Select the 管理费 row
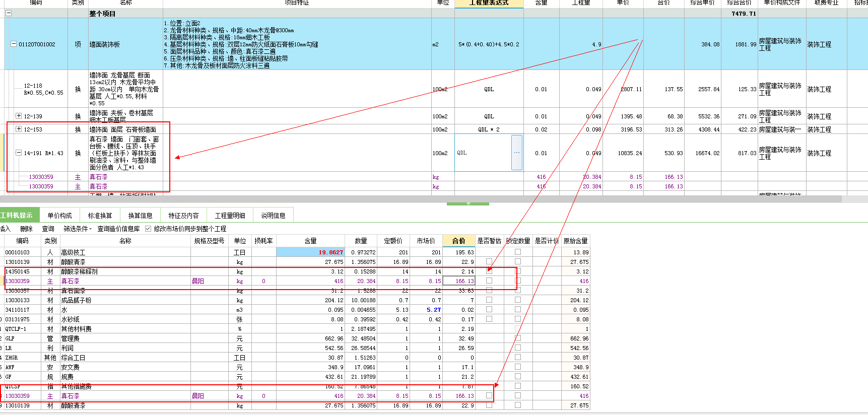 tap(295, 338)
